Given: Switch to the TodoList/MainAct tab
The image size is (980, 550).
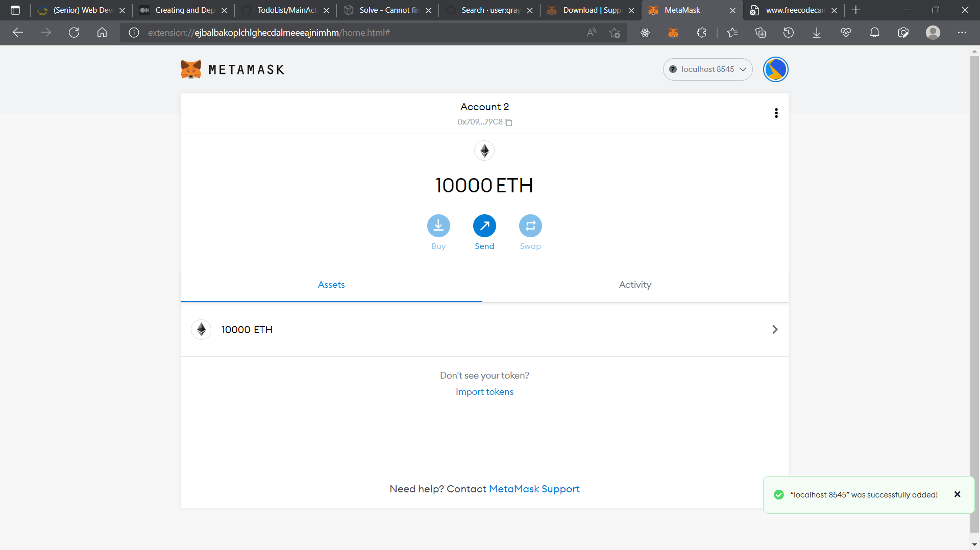Looking at the screenshot, I should [286, 10].
